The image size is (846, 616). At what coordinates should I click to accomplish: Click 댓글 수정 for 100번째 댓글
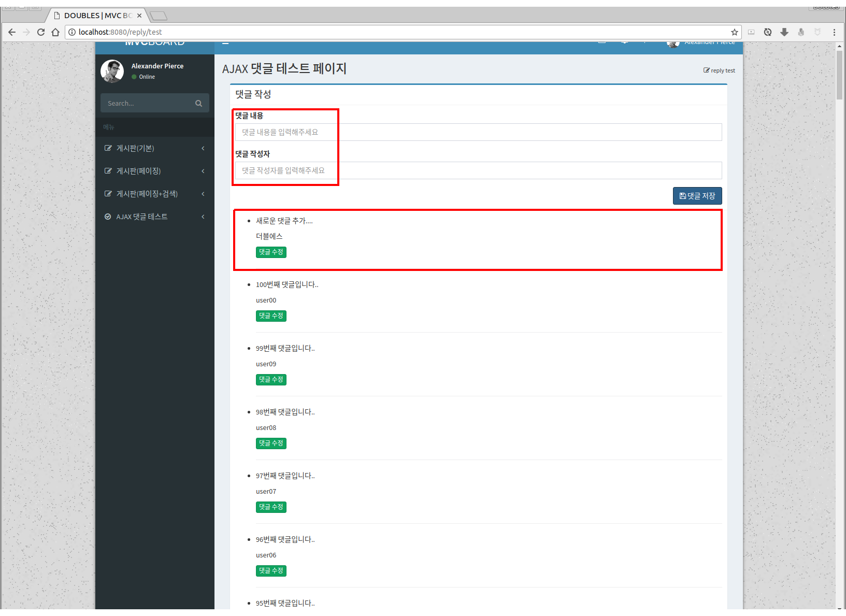point(271,316)
